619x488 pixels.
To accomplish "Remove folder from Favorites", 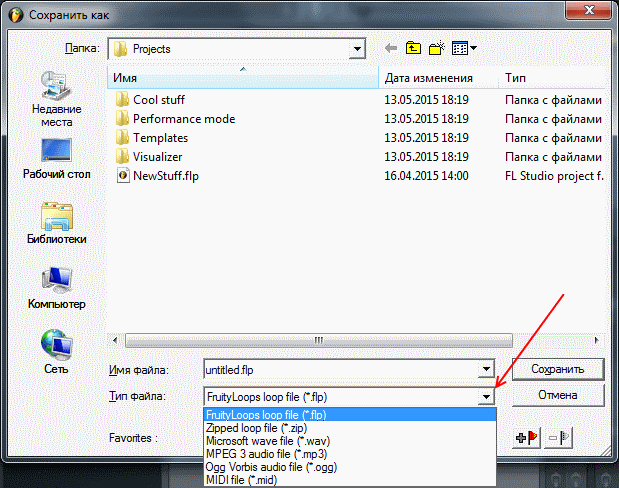I will pyautogui.click(x=559, y=437).
